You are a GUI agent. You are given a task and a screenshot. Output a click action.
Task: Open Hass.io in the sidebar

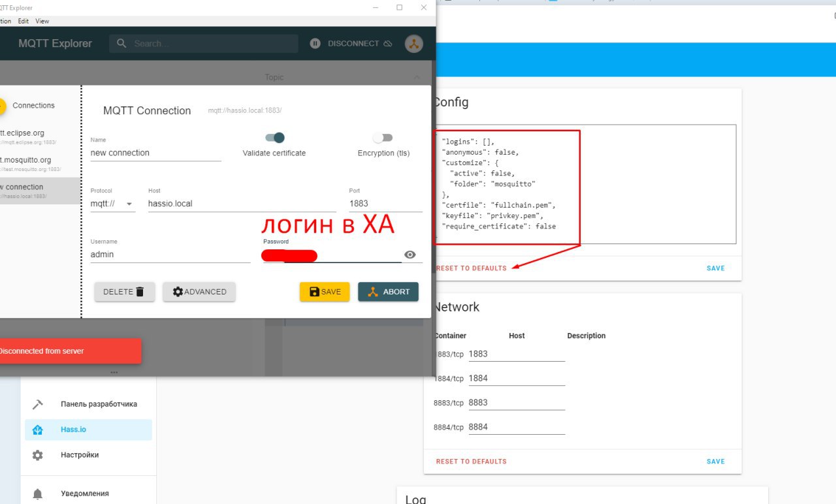pyautogui.click(x=88, y=430)
